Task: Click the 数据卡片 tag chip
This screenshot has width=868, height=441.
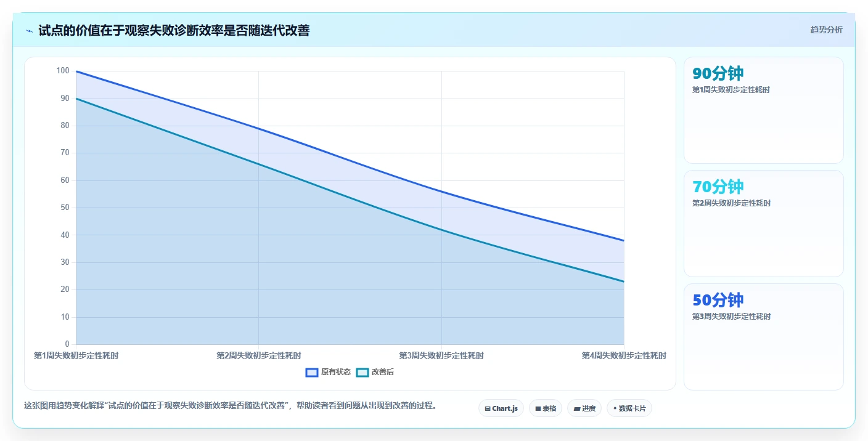Action: (x=629, y=408)
